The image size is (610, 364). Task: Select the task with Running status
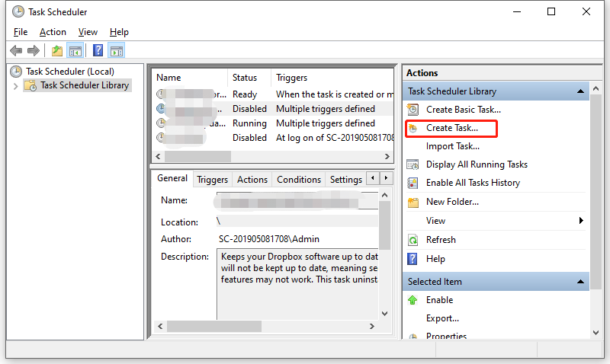click(273, 123)
